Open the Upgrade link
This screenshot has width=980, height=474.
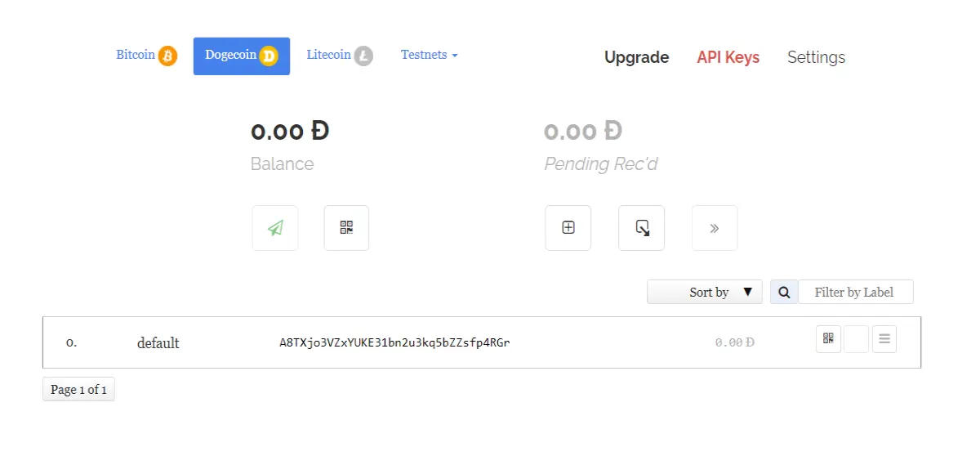[x=636, y=57]
